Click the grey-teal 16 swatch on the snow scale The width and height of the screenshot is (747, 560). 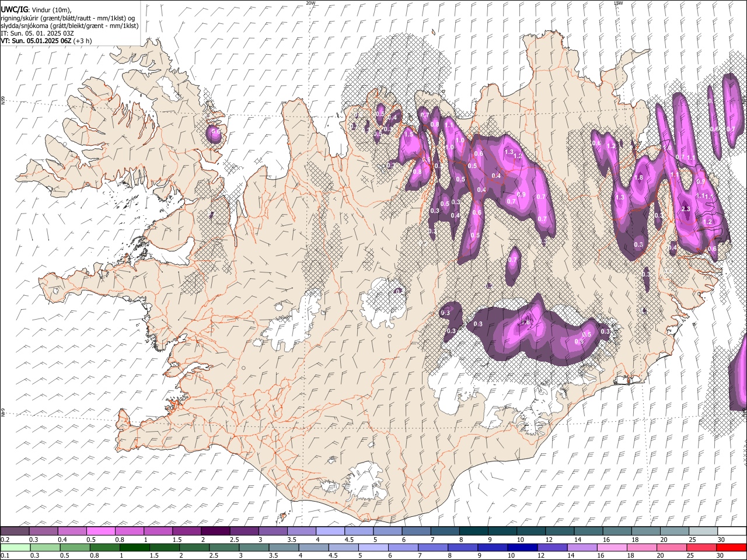point(617,531)
